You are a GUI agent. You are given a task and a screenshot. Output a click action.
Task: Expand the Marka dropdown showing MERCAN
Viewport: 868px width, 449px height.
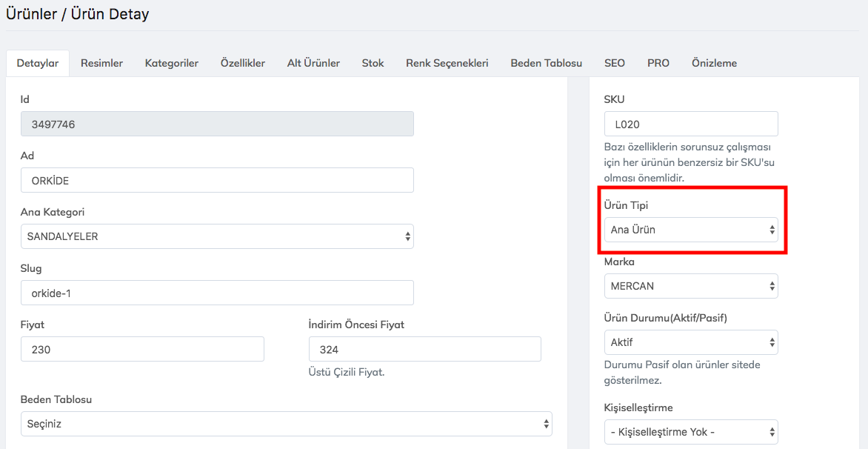[x=690, y=286]
